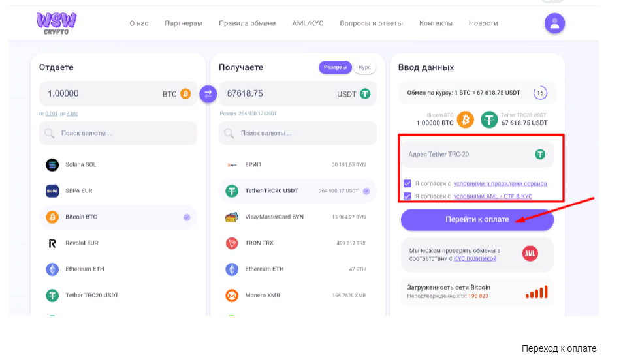This screenshot has height=364, width=623.
Task: Click the swap currencies arrows icon
Action: pyautogui.click(x=208, y=94)
